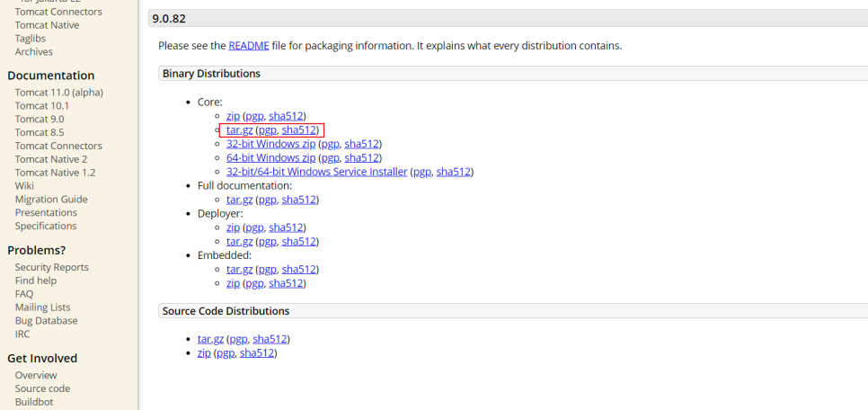
Task: Download Deployer zip
Action: (x=233, y=227)
